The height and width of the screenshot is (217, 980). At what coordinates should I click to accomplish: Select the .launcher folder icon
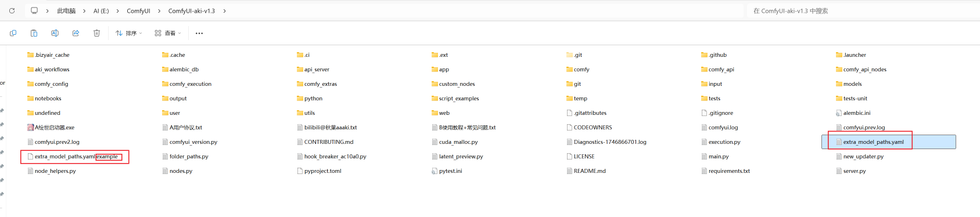point(839,55)
